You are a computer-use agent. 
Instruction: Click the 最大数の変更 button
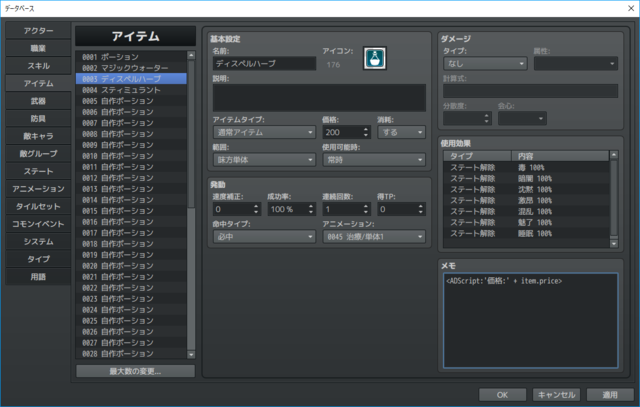(x=135, y=371)
